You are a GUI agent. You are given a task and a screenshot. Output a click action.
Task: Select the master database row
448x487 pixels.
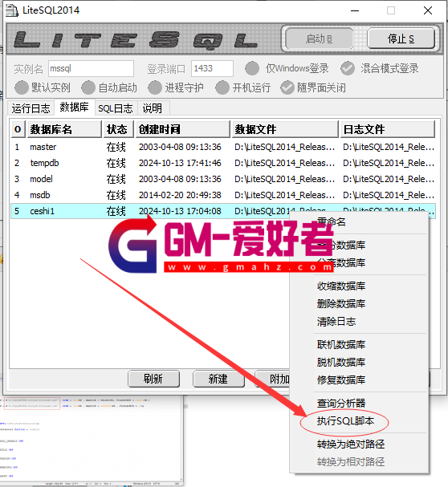pos(222,147)
